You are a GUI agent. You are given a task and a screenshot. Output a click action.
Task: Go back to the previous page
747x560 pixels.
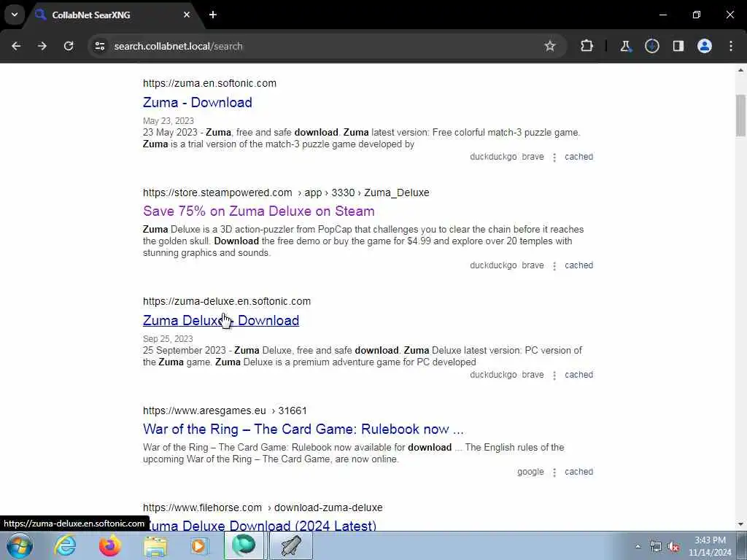pyautogui.click(x=16, y=46)
